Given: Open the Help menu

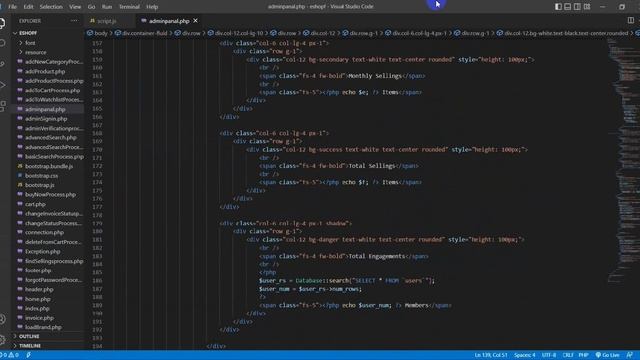Looking at the screenshot, I should pos(152,7).
